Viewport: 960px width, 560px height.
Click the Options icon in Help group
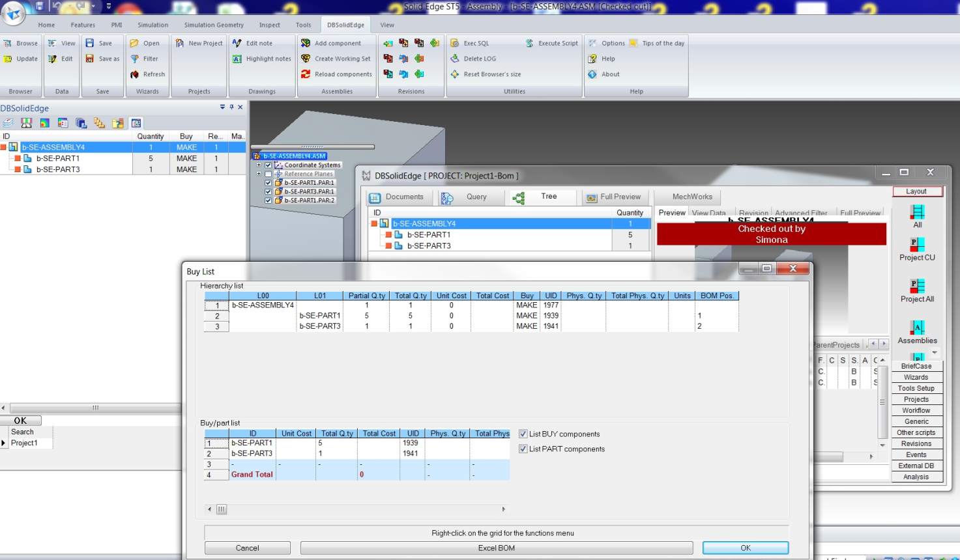(592, 43)
